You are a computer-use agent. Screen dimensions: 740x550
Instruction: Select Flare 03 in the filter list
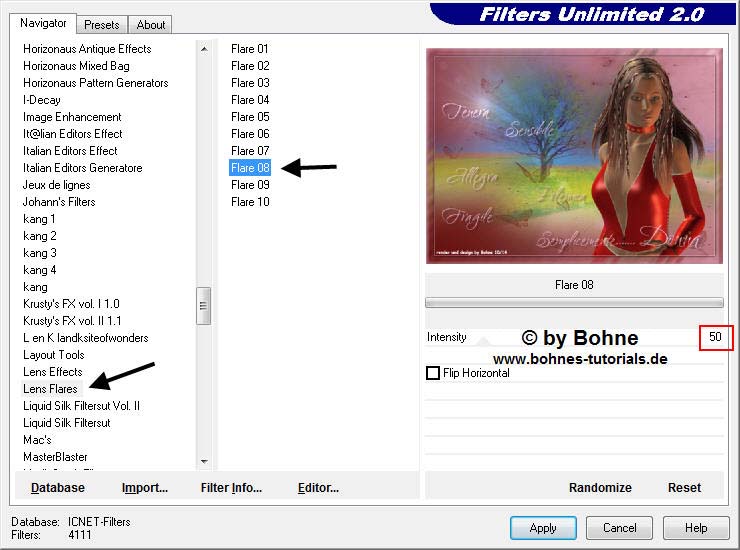(x=250, y=83)
